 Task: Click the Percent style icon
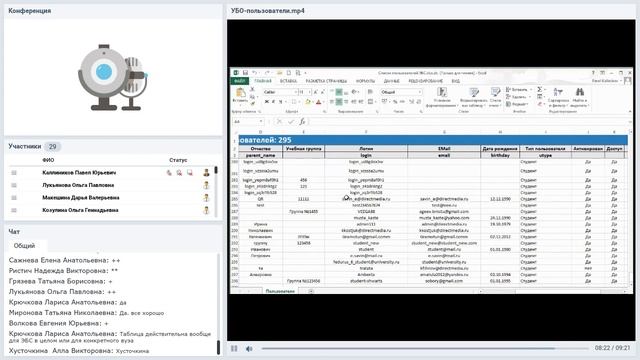[395, 102]
